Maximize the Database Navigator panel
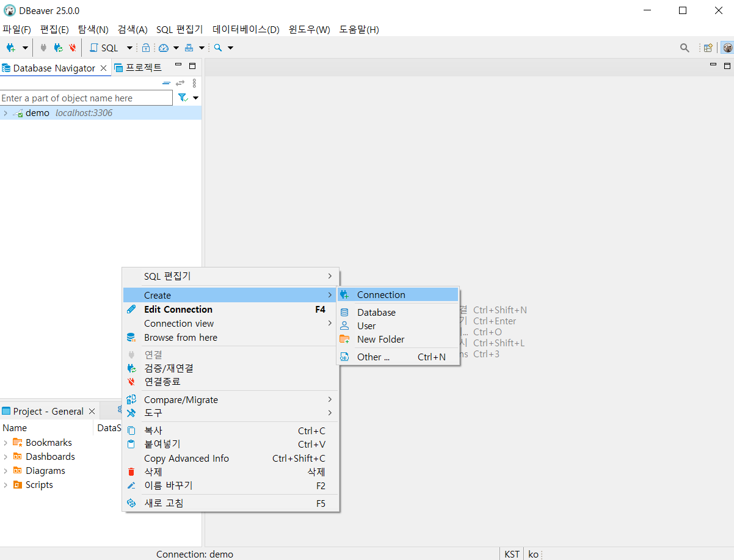 [x=192, y=65]
